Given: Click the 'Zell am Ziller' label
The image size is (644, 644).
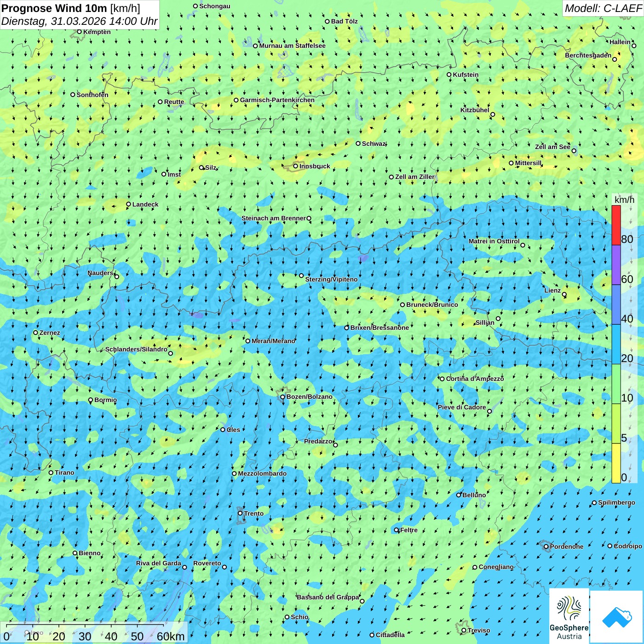Looking at the screenshot, I should pyautogui.click(x=414, y=177).
